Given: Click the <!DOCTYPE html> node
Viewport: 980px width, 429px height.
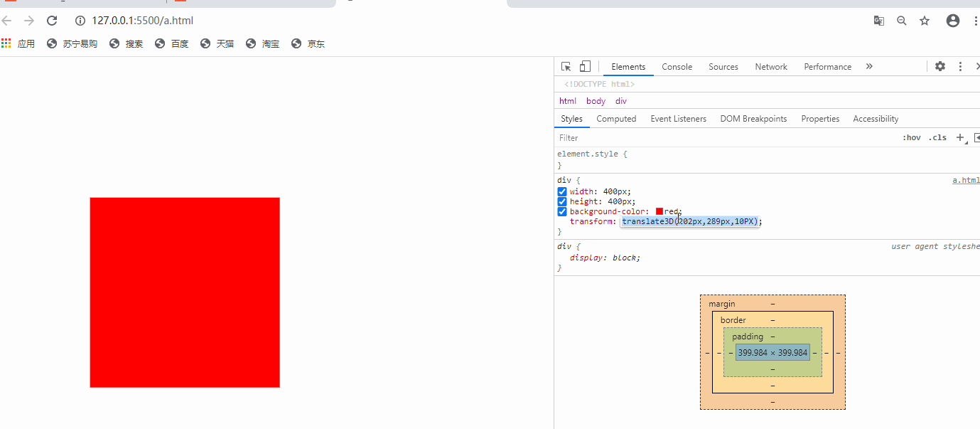Looking at the screenshot, I should click(599, 84).
